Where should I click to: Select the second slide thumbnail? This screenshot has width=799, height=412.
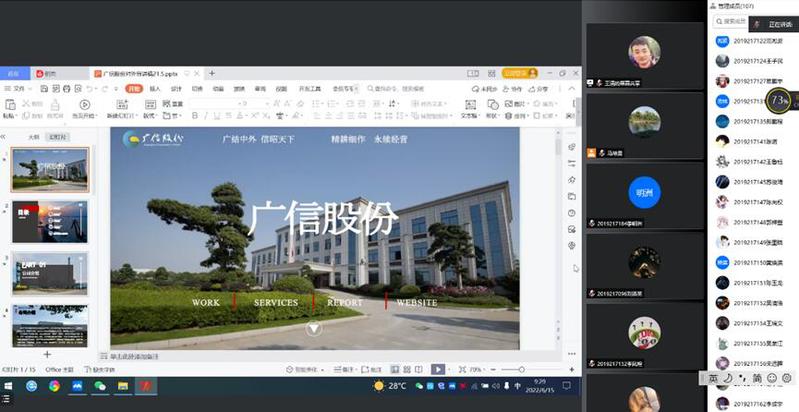[50, 221]
